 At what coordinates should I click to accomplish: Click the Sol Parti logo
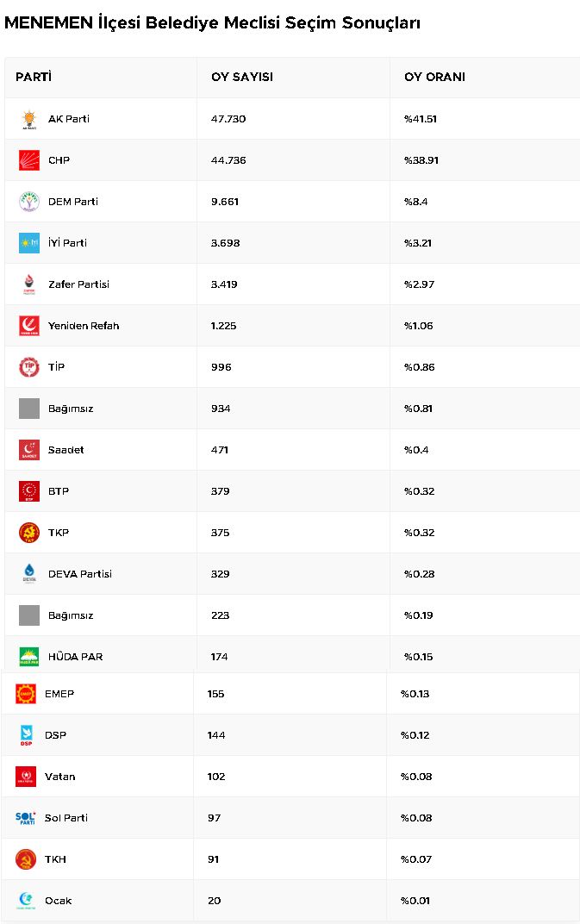coord(26,818)
